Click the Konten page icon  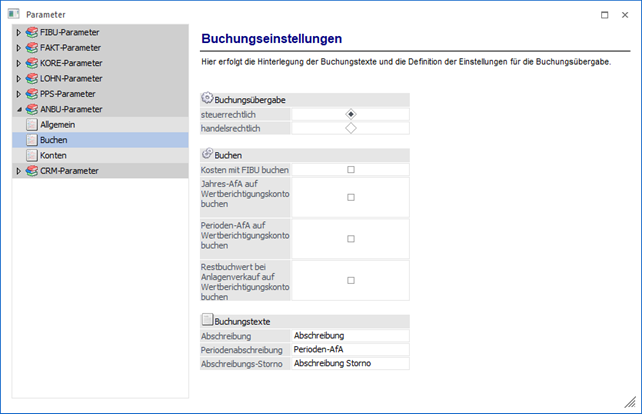coord(31,156)
